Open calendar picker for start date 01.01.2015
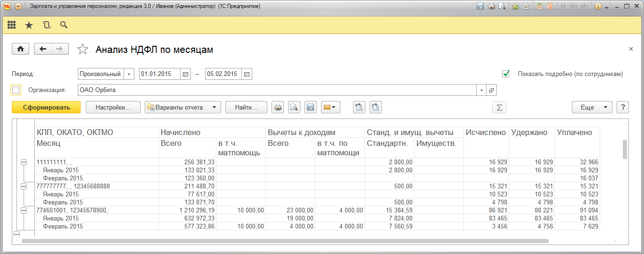The height and width of the screenshot is (254, 644). tap(185, 74)
